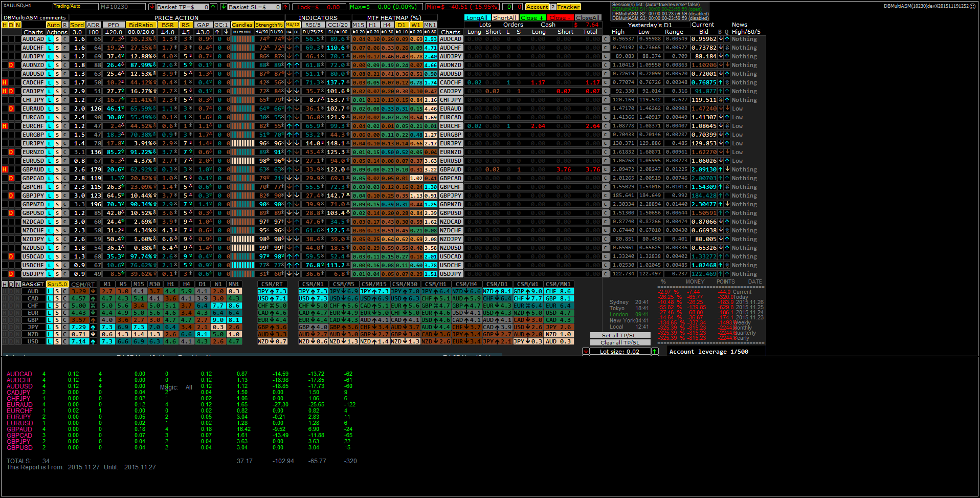Click the basket L button for JPY
Screen dimensions: 980x498
click(x=50, y=327)
